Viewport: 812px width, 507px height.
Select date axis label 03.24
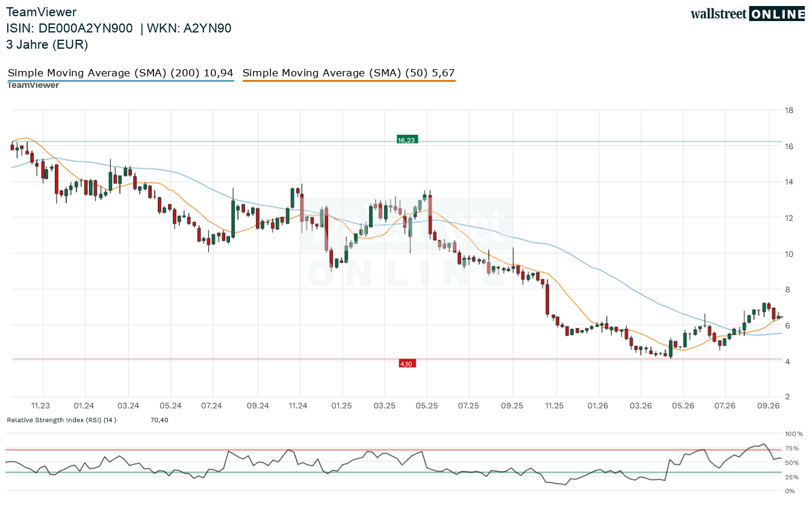[128, 406]
